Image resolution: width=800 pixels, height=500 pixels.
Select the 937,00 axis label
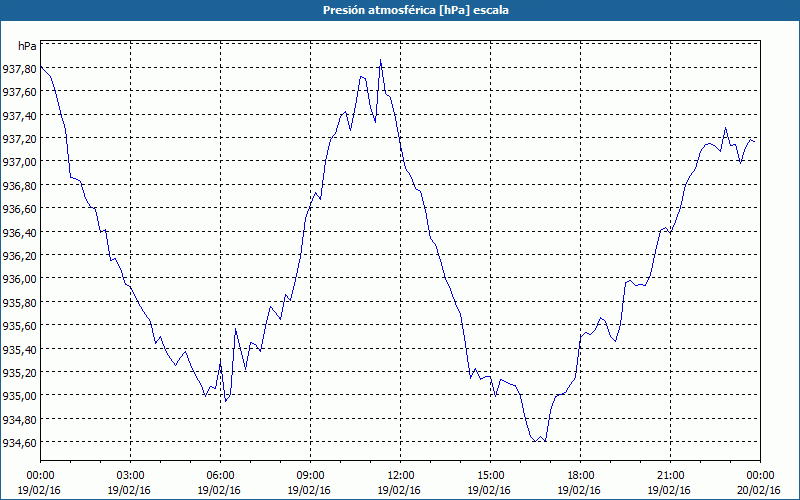pos(19,162)
